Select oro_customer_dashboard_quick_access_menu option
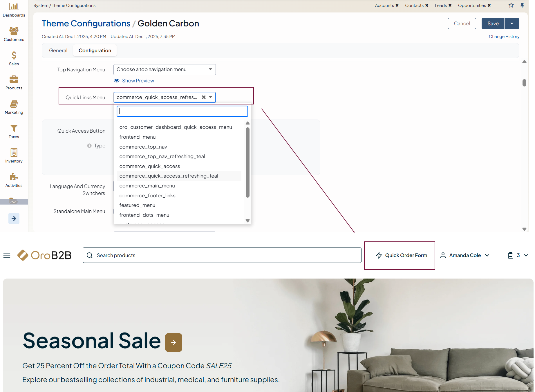The width and height of the screenshot is (535, 392). (176, 127)
